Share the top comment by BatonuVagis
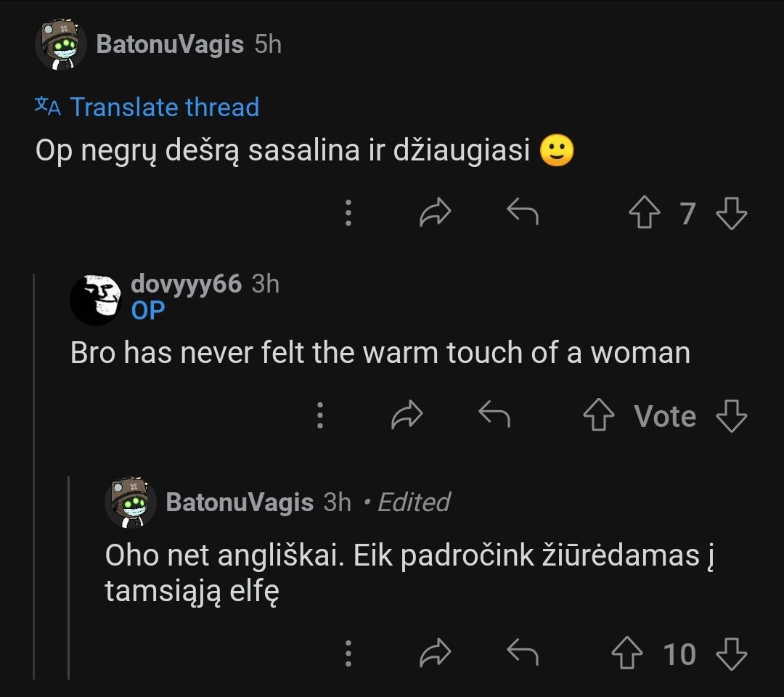 coord(436,213)
